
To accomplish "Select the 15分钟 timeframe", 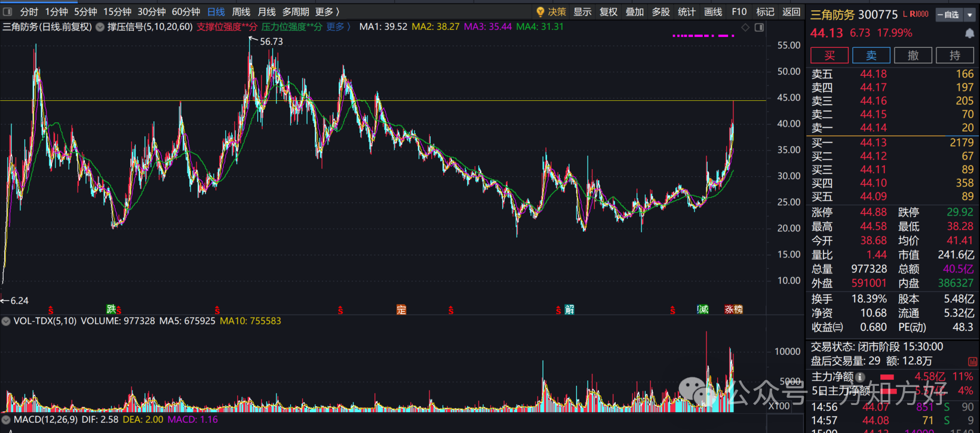I will [117, 11].
